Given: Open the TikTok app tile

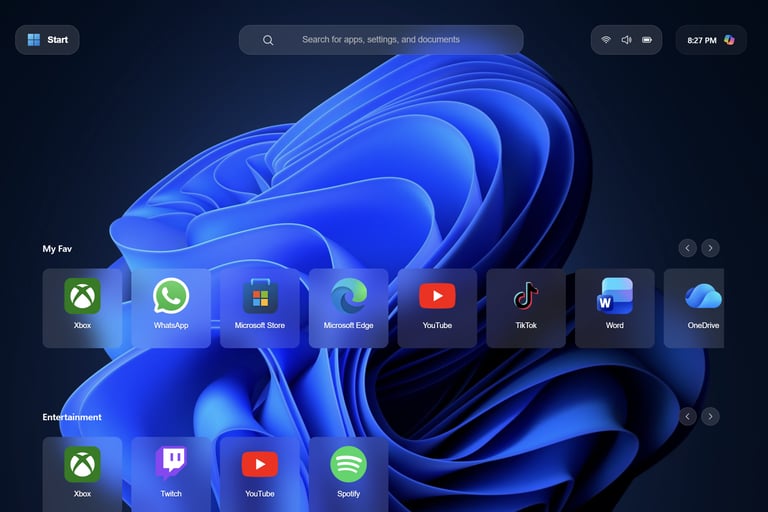Looking at the screenshot, I should point(526,308).
